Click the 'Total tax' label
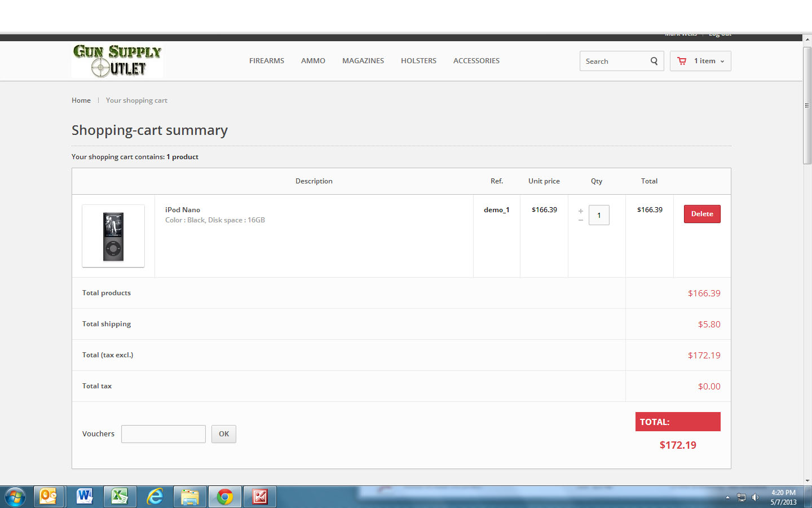Image resolution: width=812 pixels, height=508 pixels. point(97,386)
